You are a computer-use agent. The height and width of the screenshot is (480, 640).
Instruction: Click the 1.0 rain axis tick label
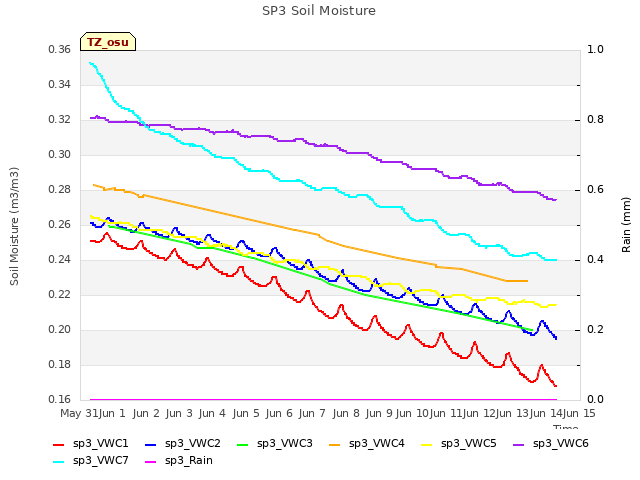(596, 49)
